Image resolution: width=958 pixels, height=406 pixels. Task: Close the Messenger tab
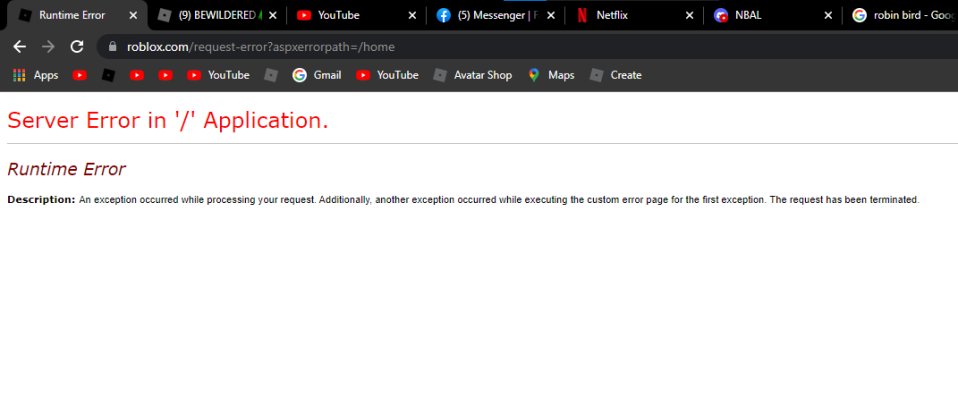550,16
